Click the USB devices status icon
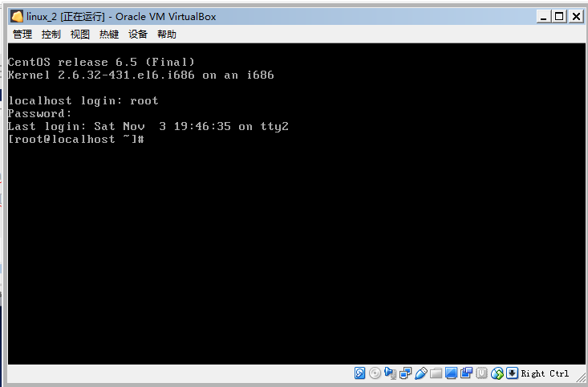 pos(421,373)
